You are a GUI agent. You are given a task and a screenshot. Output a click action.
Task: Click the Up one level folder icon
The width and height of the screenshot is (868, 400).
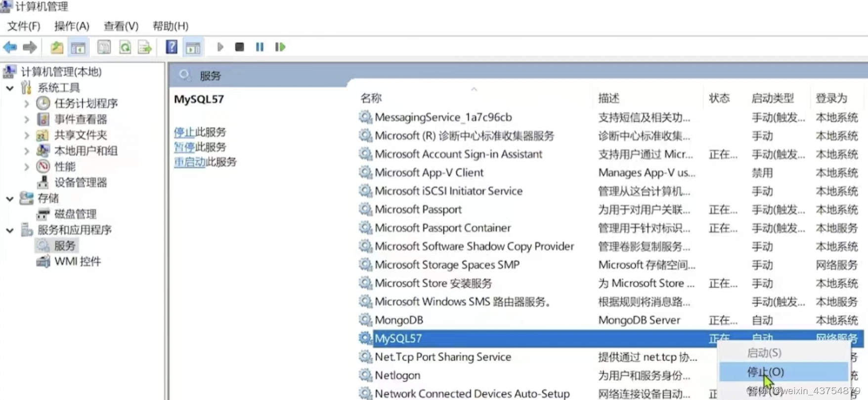click(x=57, y=47)
